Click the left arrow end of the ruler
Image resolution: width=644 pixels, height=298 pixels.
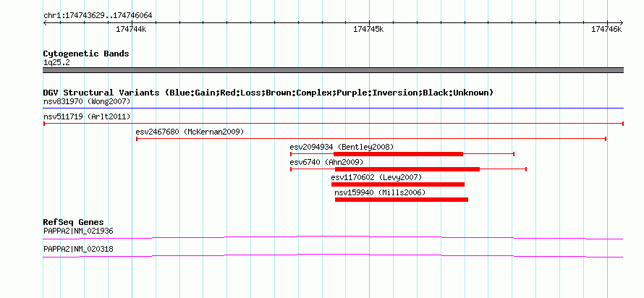click(45, 22)
